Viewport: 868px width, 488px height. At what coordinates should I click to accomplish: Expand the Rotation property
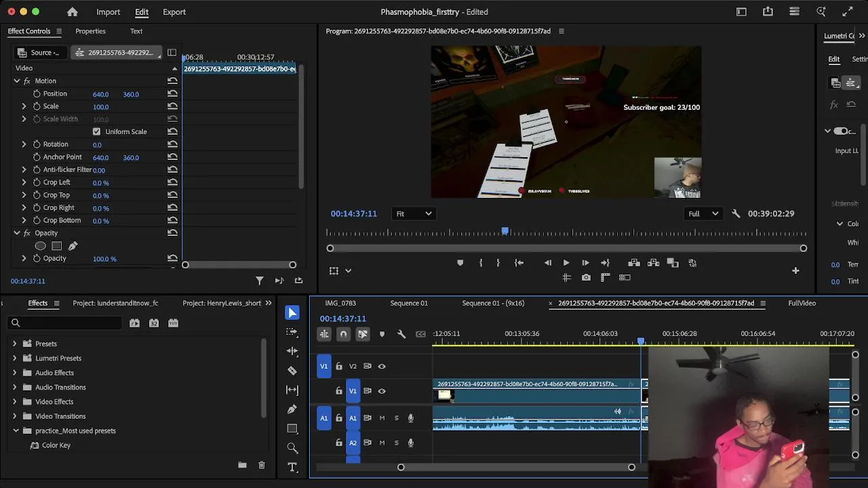tap(24, 144)
